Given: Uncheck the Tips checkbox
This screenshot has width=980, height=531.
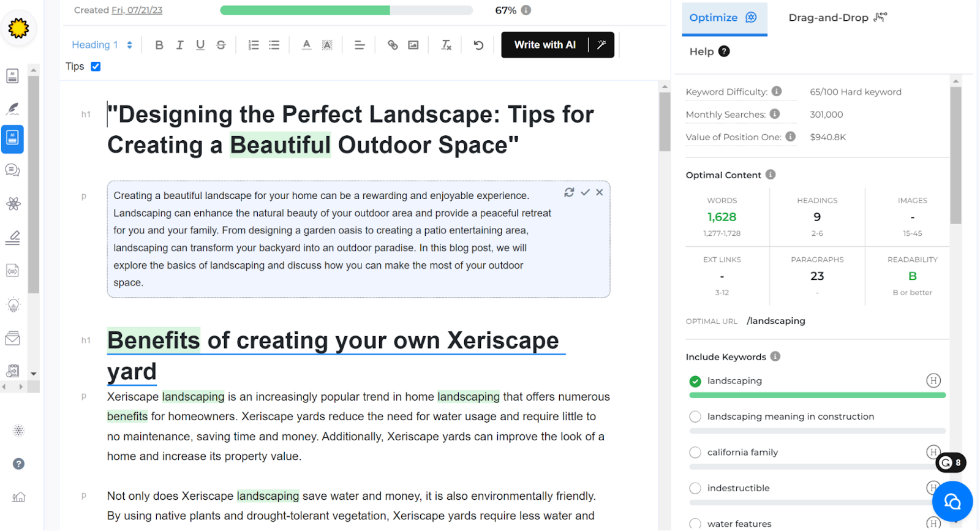Looking at the screenshot, I should pos(96,66).
